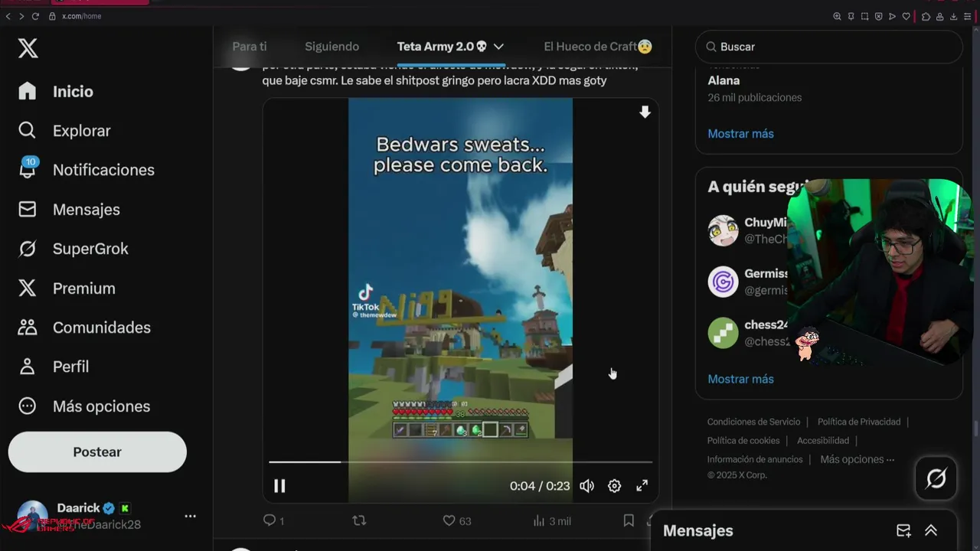The image size is (980, 551).
Task: Open account menu three dots for Daarick
Action: pyautogui.click(x=191, y=517)
